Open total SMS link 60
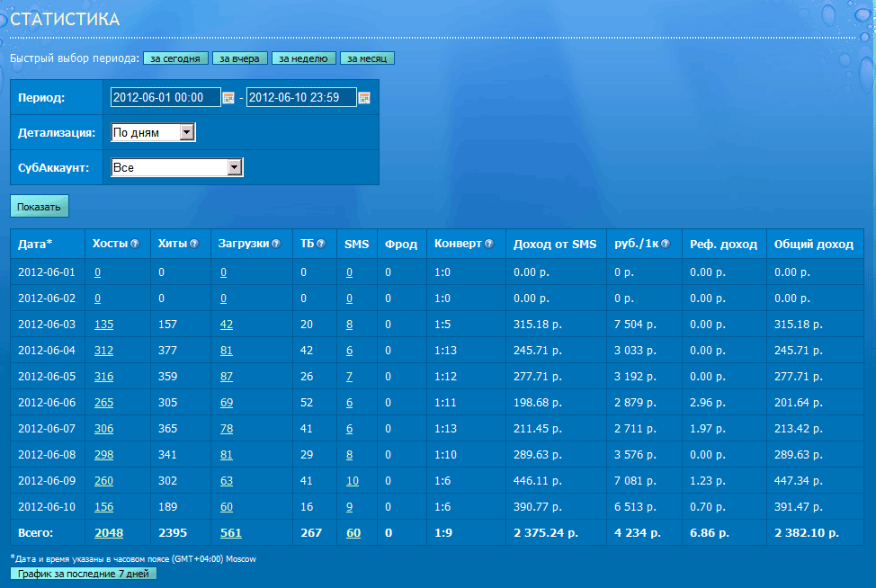Screen dimensions: 876x588 click(x=353, y=533)
